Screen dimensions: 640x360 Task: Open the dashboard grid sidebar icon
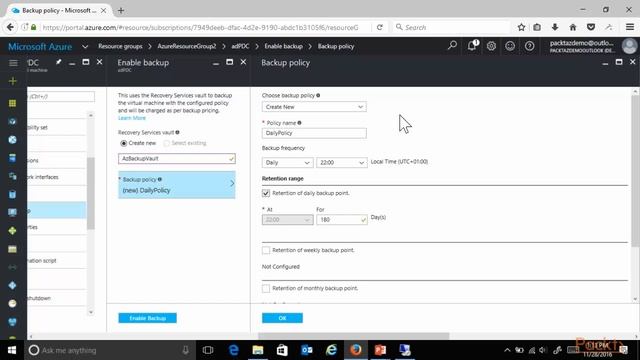tap(13, 103)
